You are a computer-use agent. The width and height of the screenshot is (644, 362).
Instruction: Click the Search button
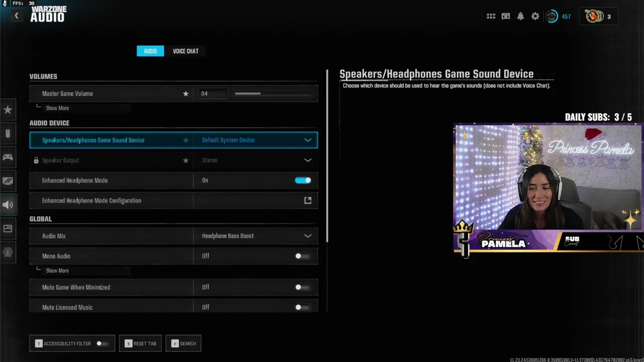tap(184, 343)
